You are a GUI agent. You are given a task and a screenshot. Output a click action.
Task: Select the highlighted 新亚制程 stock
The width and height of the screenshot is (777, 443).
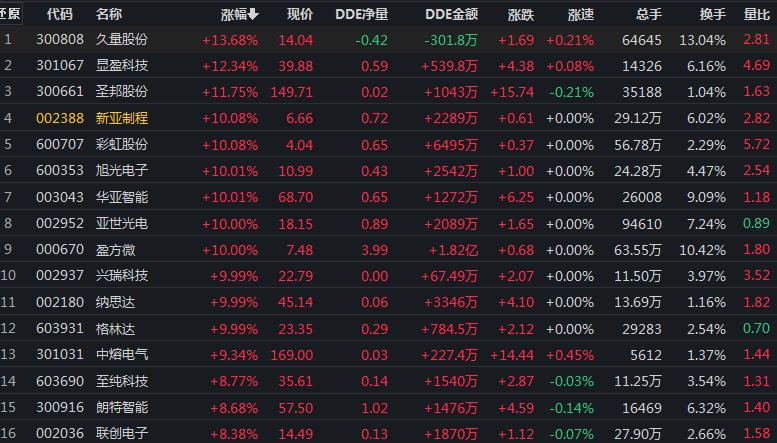(x=122, y=118)
